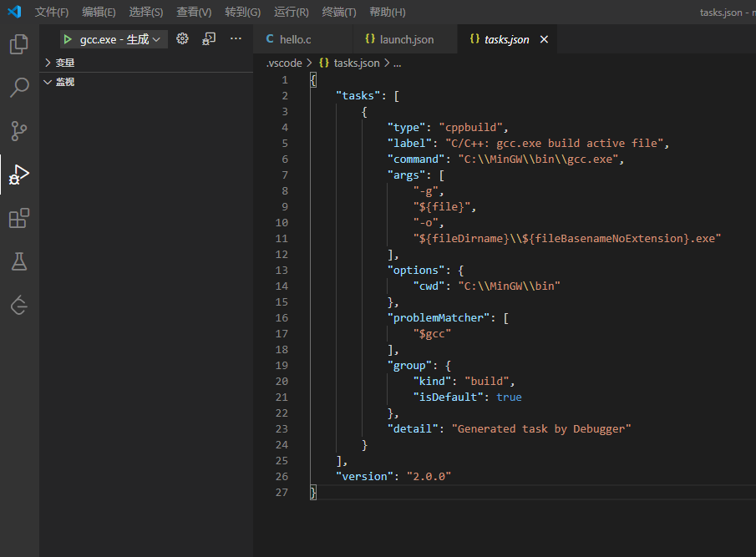
Task: Open the Source Control view
Action: 19,131
